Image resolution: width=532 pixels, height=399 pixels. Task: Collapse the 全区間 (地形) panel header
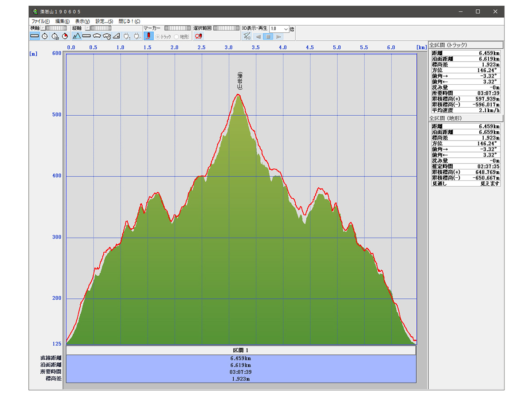click(x=465, y=119)
